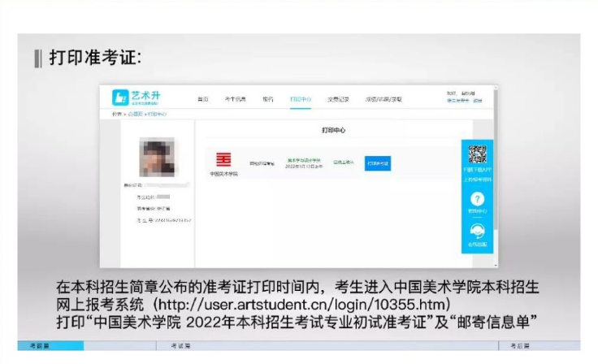
Task: Open the 交费记录 tab
Action: point(337,100)
